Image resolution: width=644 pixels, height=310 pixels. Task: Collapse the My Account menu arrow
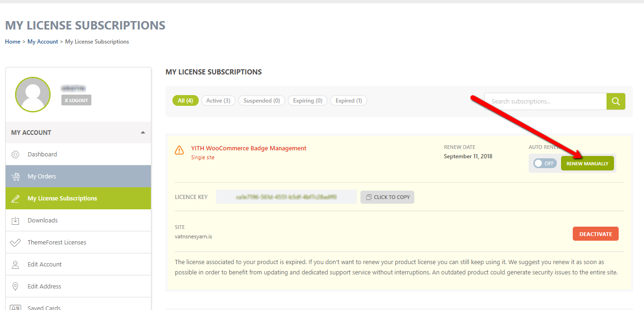(x=143, y=133)
